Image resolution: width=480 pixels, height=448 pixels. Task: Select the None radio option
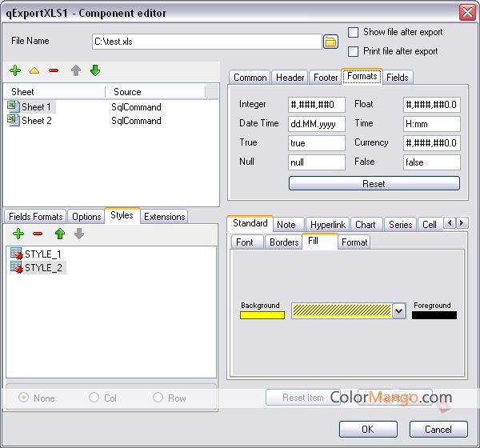23,398
